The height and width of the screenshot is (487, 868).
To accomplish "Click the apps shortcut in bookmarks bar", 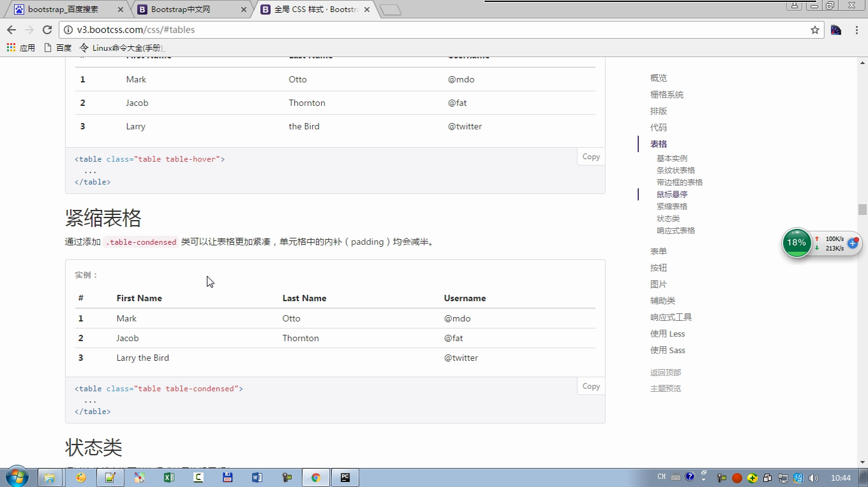I will (x=21, y=48).
